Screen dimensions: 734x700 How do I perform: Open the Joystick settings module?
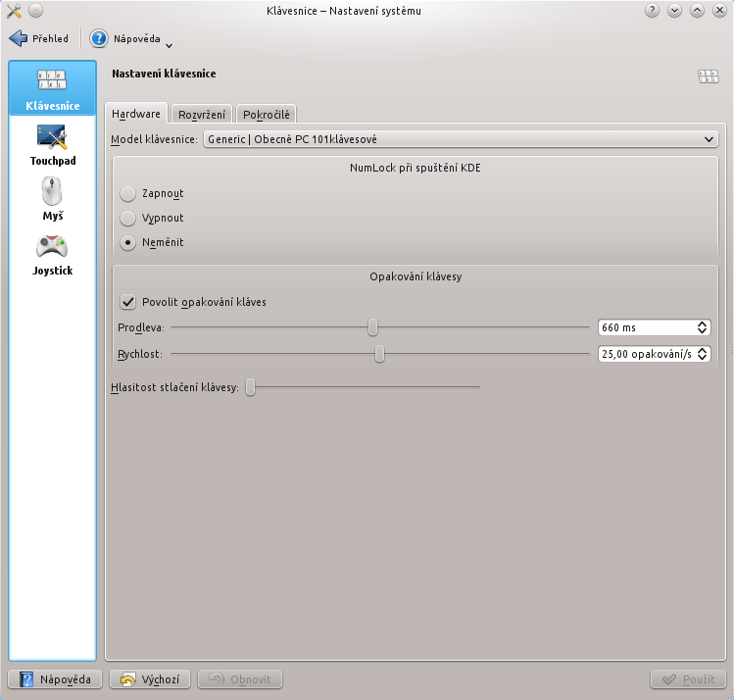click(x=53, y=255)
